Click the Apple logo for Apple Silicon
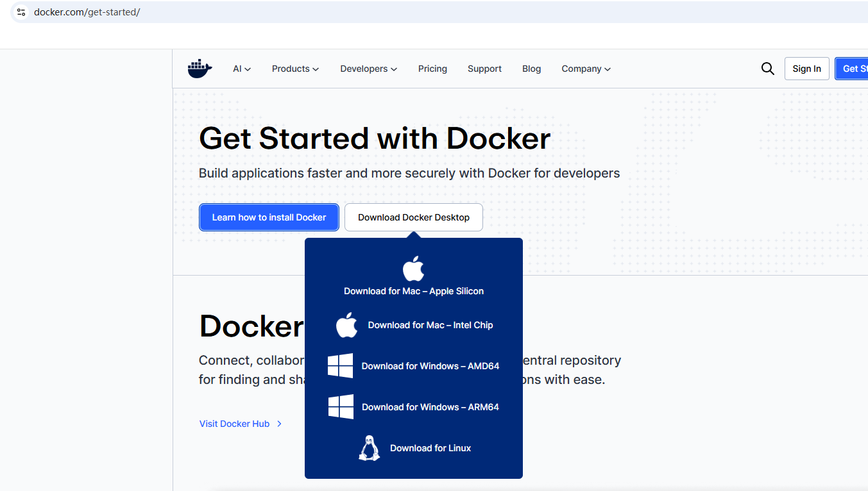The height and width of the screenshot is (491, 868). pos(414,269)
